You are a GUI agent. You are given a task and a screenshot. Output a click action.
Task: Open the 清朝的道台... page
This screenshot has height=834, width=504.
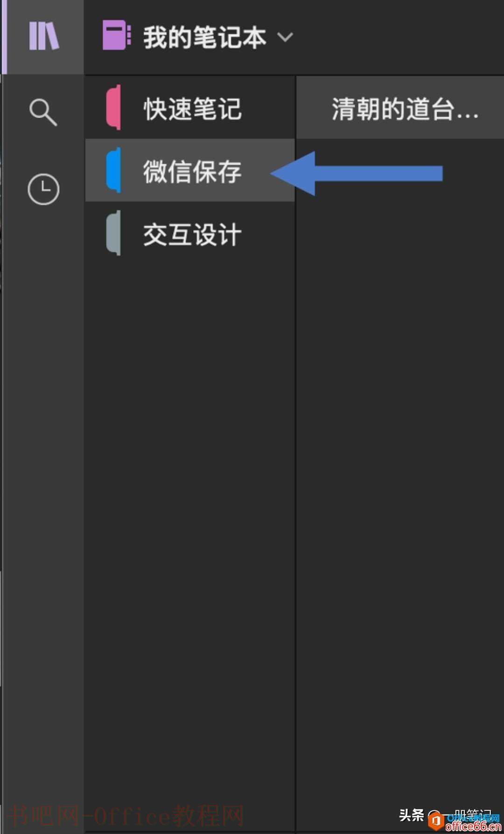coord(400,108)
